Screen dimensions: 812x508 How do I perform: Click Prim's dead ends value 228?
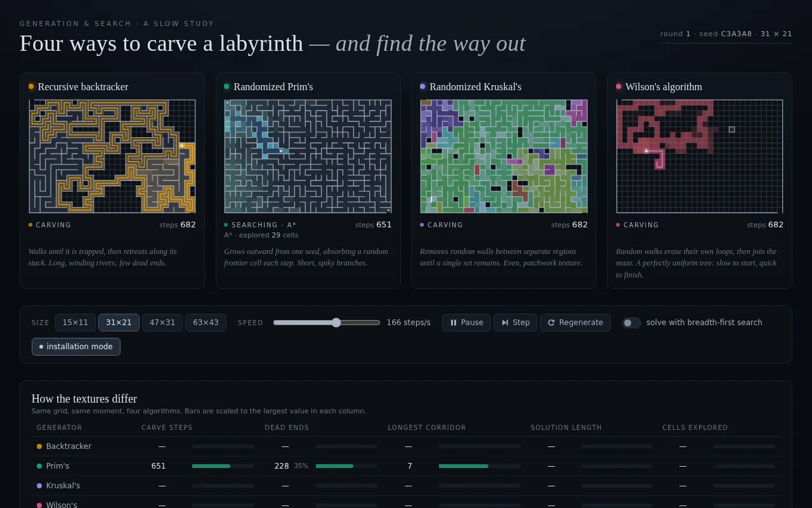(x=282, y=466)
